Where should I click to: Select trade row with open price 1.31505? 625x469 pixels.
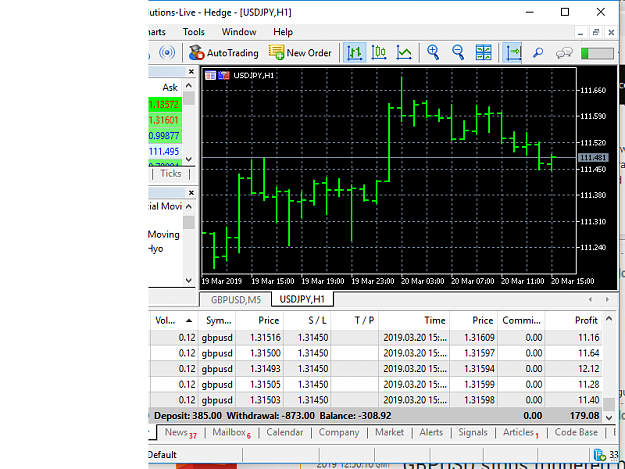375,385
